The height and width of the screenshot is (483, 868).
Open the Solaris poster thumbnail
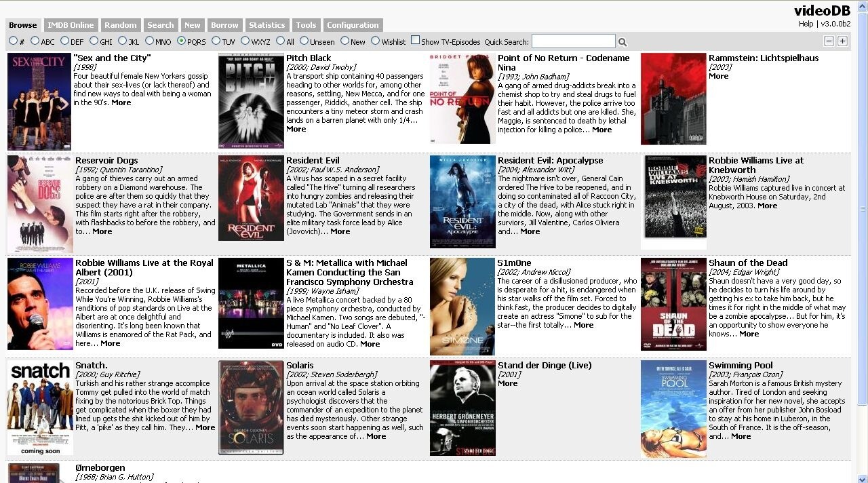click(x=251, y=408)
